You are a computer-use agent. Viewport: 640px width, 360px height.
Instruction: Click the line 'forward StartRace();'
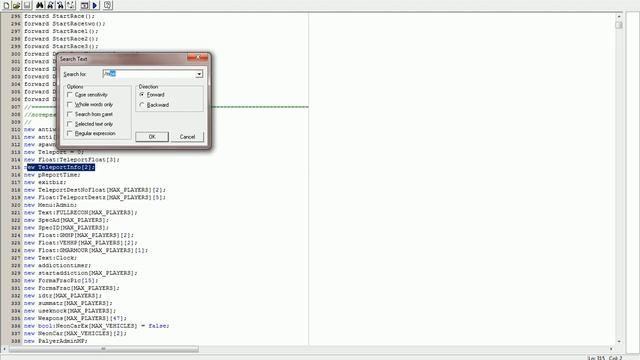click(x=59, y=16)
